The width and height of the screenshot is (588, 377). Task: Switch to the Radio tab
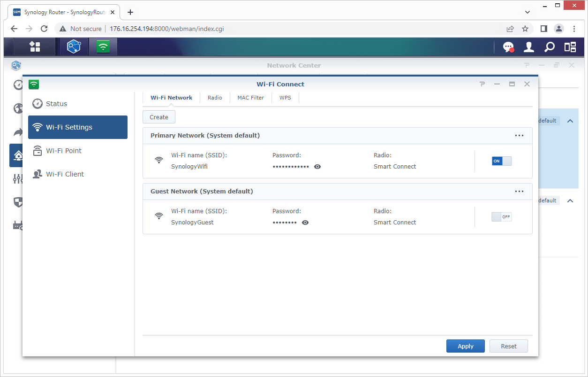[x=215, y=98]
